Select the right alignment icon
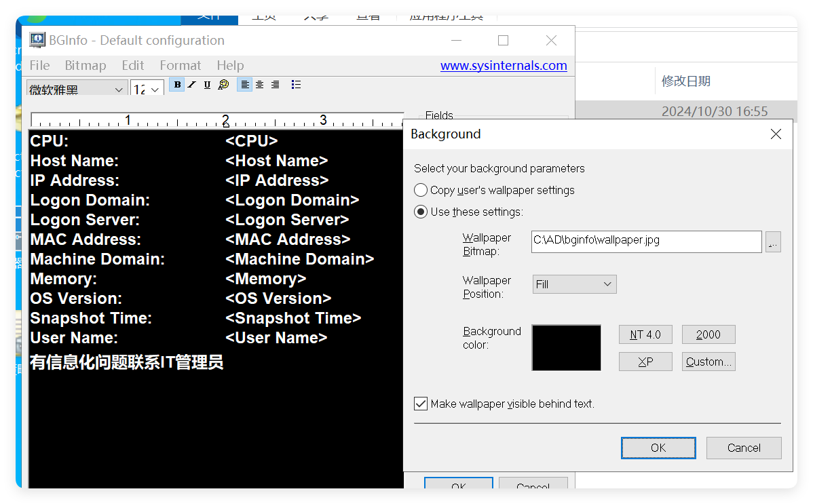Screen dimensions: 813x504 coord(275,84)
